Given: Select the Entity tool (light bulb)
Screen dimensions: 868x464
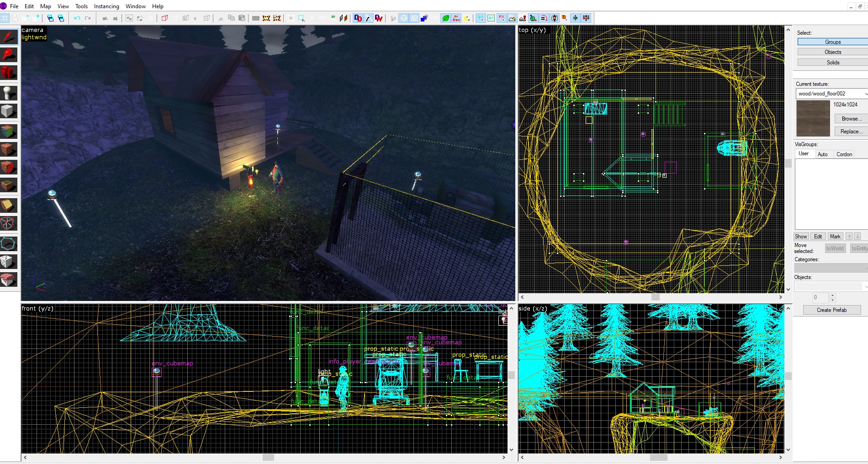Looking at the screenshot, I should (9, 93).
